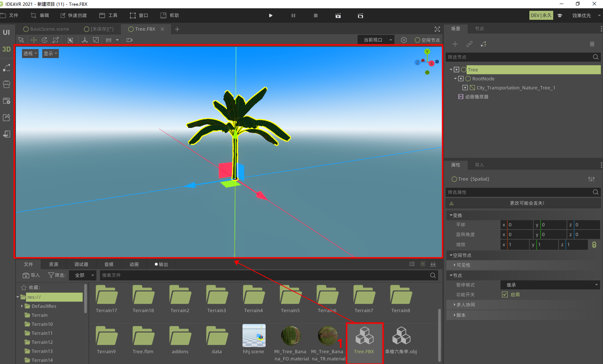Expand the 多人协同 section
This screenshot has width=603, height=364.
pyautogui.click(x=523, y=305)
